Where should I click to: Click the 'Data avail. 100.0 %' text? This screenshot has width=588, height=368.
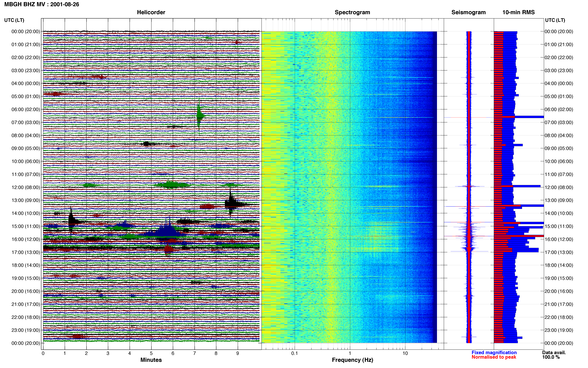[554, 355]
